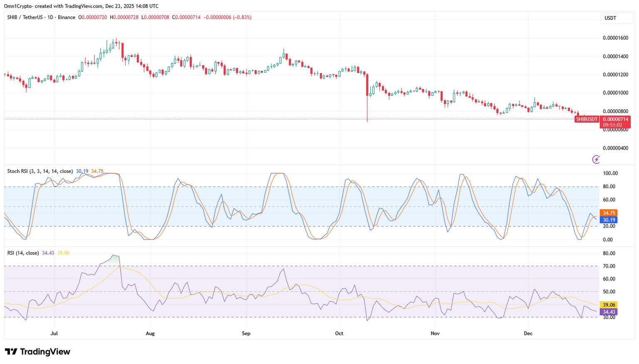Click the purple lightning bolt icon
639x364 pixels.
pos(596,159)
